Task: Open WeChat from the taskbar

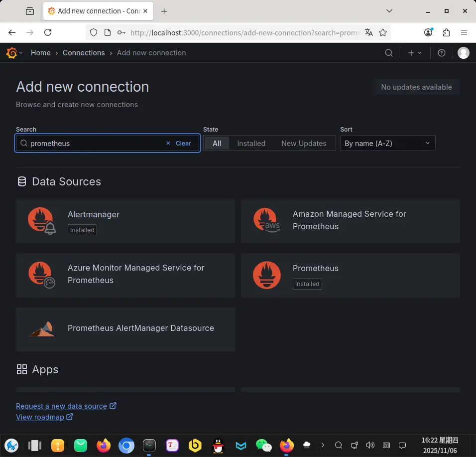Action: click(263, 446)
